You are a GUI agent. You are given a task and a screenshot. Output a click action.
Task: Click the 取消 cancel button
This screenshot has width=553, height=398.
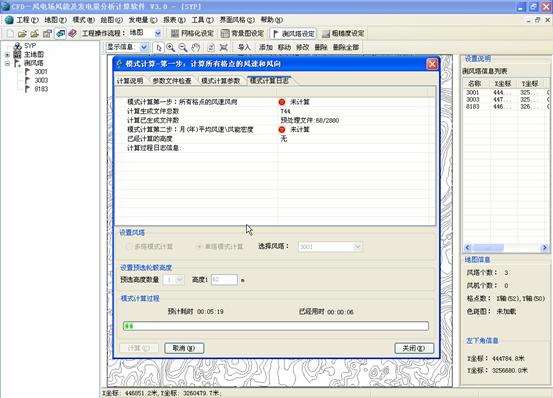coord(184,348)
